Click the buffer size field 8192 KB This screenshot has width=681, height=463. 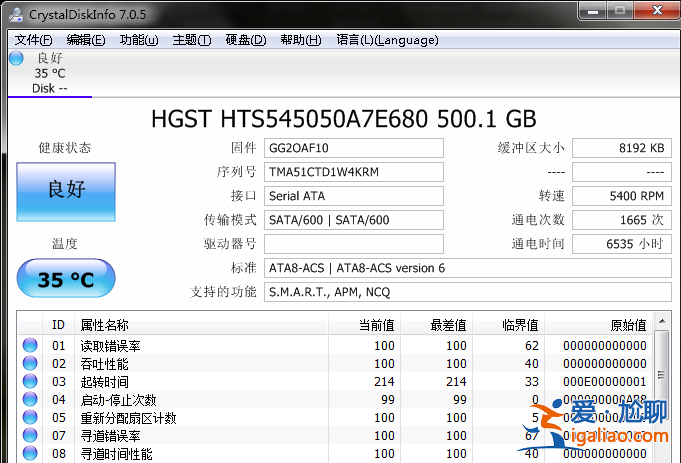pyautogui.click(x=622, y=148)
